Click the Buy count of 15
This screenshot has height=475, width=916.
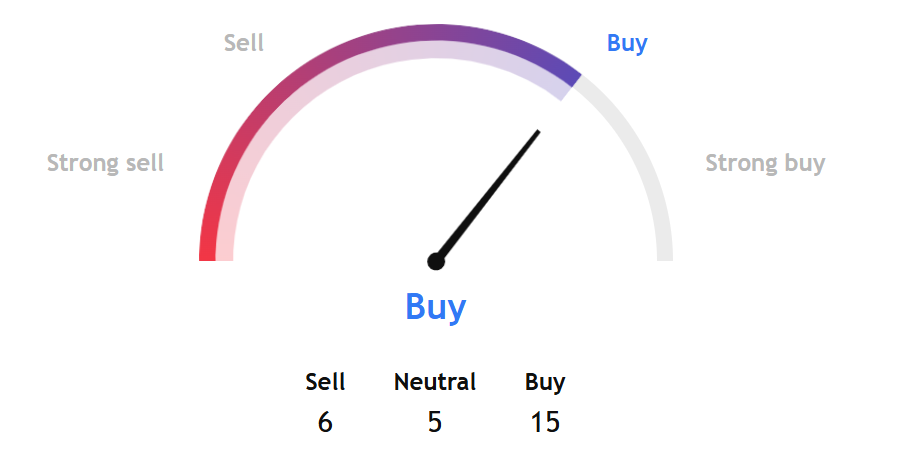(544, 422)
